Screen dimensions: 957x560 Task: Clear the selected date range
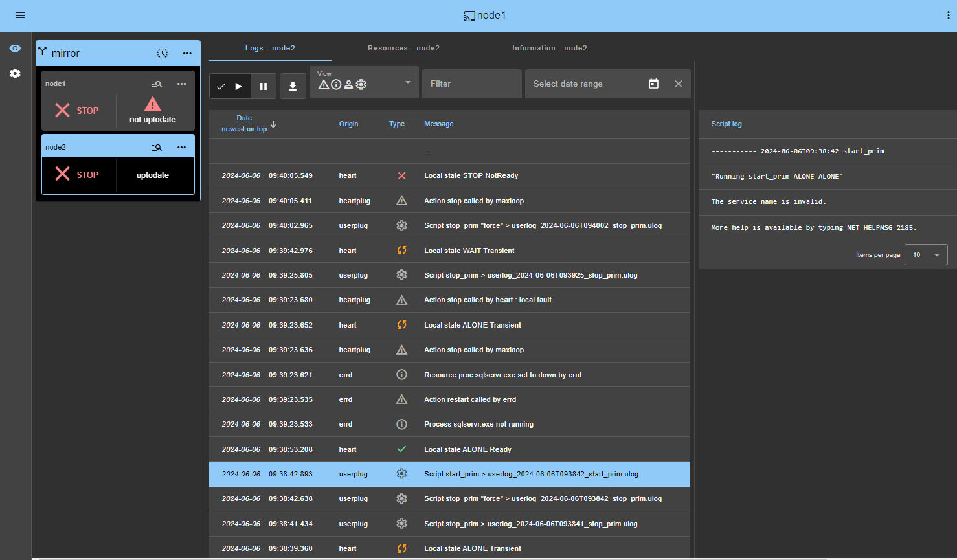pos(678,84)
